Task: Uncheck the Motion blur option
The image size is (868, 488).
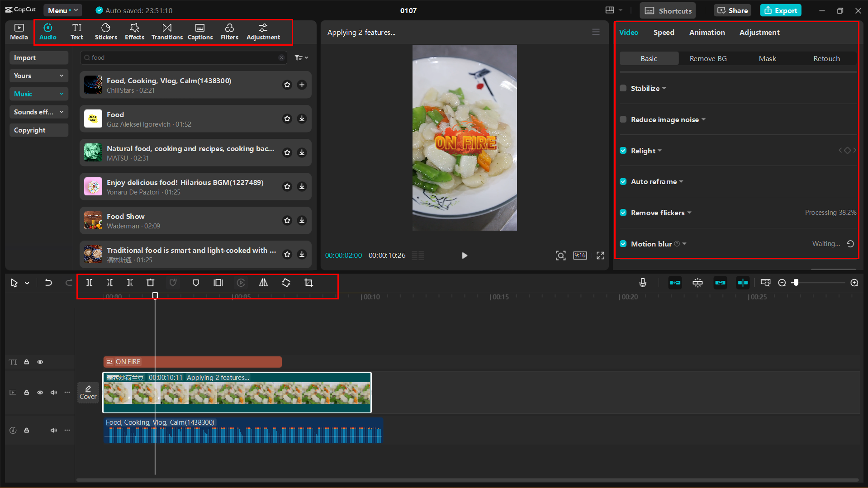Action: coord(623,244)
